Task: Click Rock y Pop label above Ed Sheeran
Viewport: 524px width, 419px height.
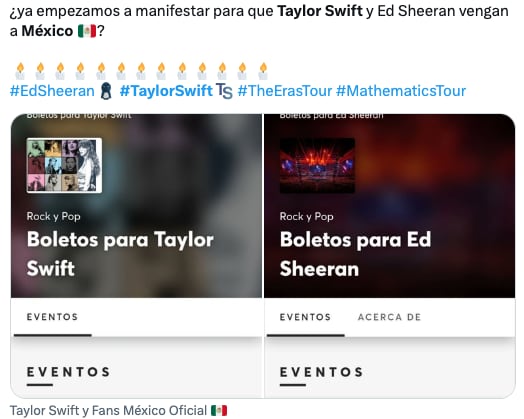Action: coord(306,217)
